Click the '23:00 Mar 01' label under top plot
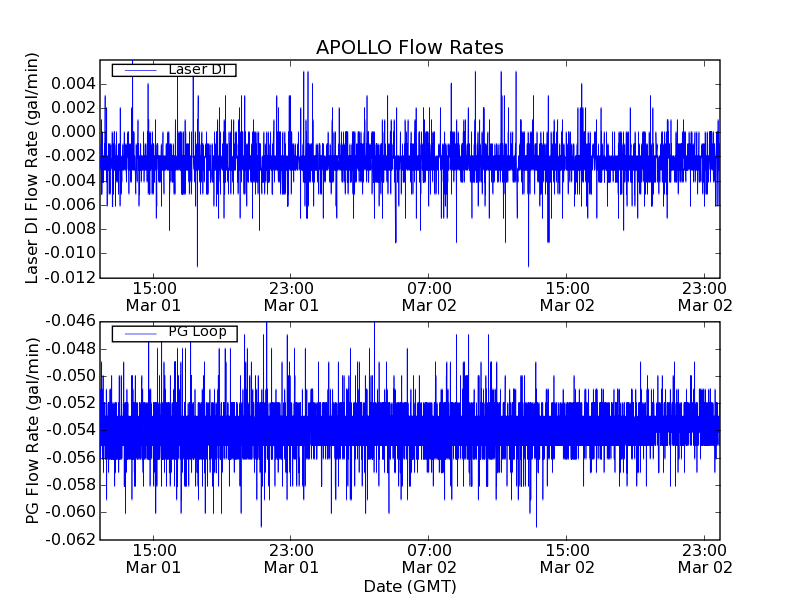 click(291, 297)
